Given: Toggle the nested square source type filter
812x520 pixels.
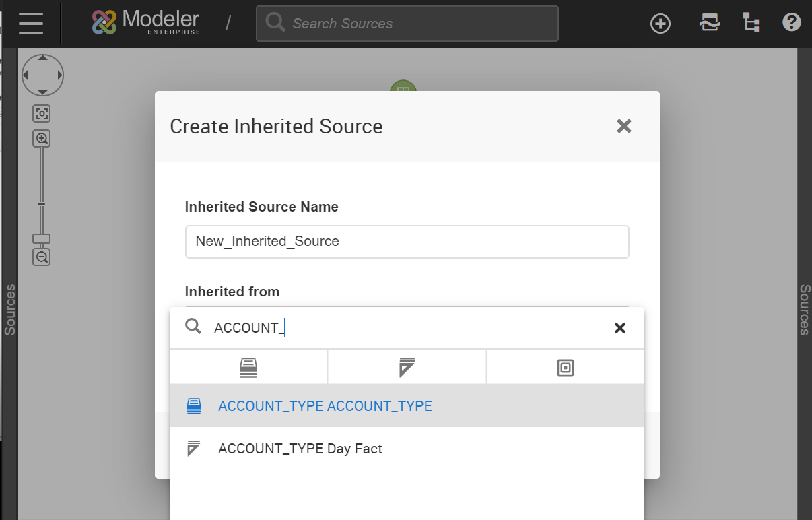Looking at the screenshot, I should coord(565,367).
